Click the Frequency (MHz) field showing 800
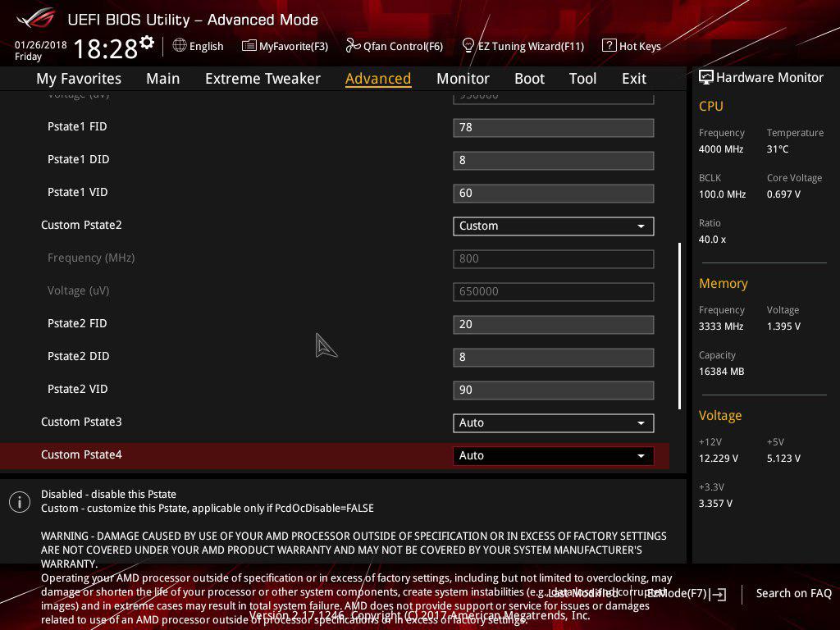Viewport: 840px width, 630px height. coord(554,258)
